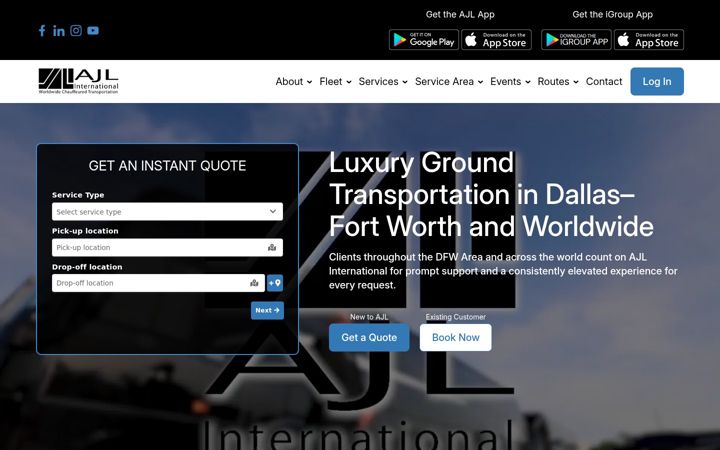This screenshot has width=720, height=450.
Task: Click the Service Type label
Action: [78, 195]
